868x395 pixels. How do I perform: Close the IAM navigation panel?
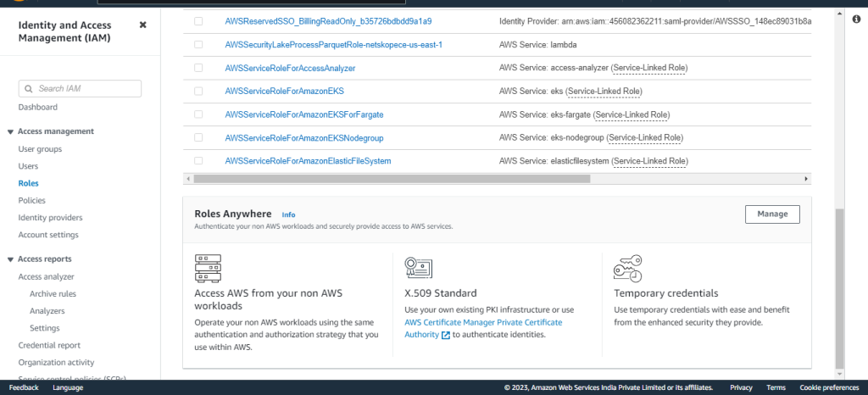142,25
